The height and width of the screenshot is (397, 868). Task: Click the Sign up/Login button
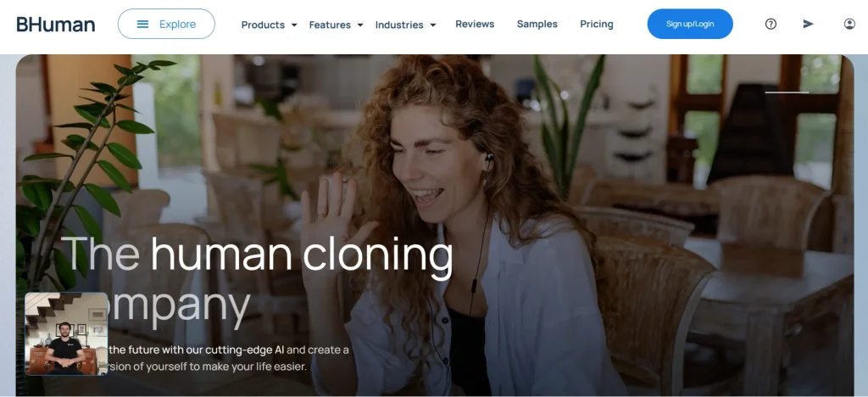tap(690, 24)
